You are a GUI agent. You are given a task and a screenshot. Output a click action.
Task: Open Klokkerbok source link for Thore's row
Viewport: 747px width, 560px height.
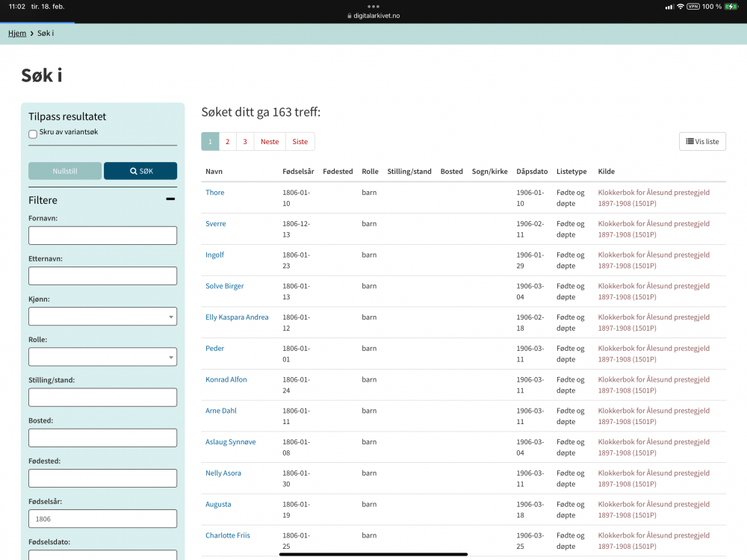coord(654,198)
